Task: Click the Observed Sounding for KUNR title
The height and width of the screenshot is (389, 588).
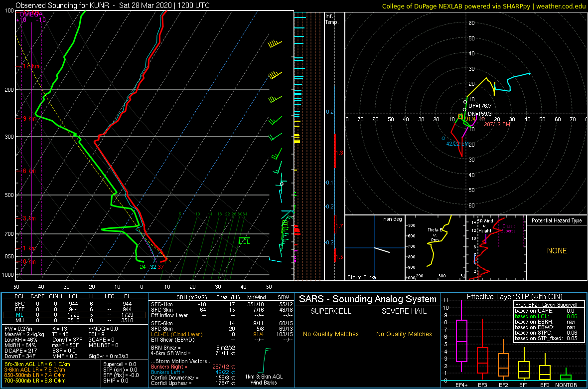Action: 113,5
